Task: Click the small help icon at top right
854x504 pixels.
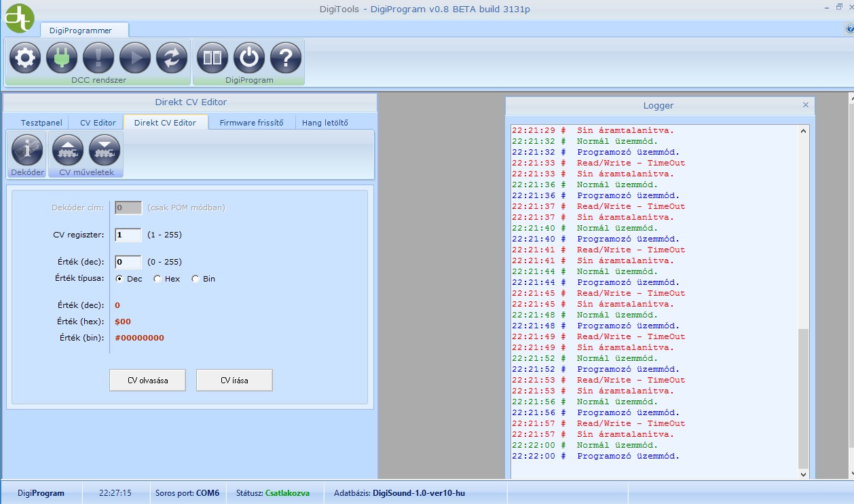Action: [x=849, y=28]
